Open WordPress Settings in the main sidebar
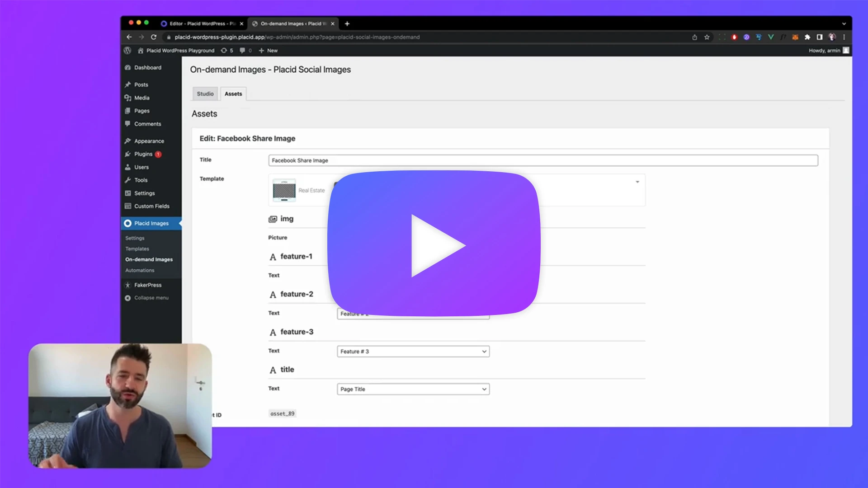This screenshot has height=488, width=868. pyautogui.click(x=151, y=193)
